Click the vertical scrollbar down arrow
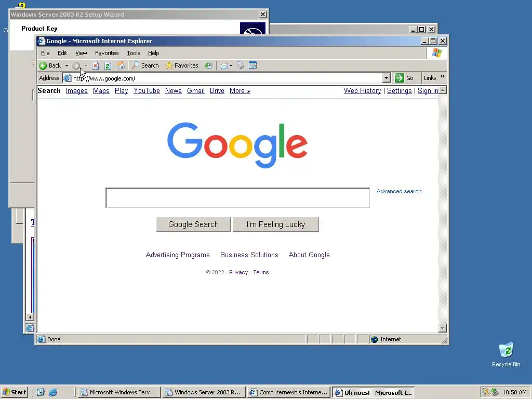Viewport: 532px width, 399px height. tap(443, 328)
